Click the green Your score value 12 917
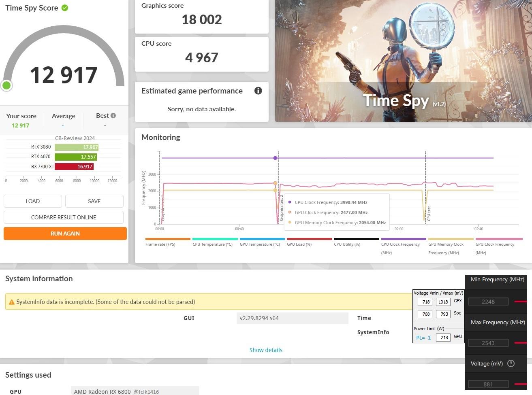Image resolution: width=532 pixels, height=395 pixels. [x=21, y=125]
